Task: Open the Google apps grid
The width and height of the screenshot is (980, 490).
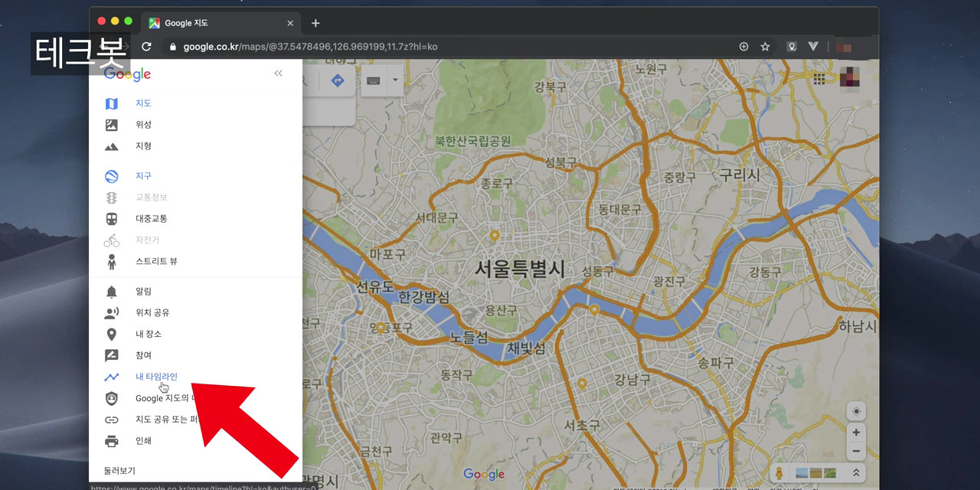Action: click(x=819, y=79)
